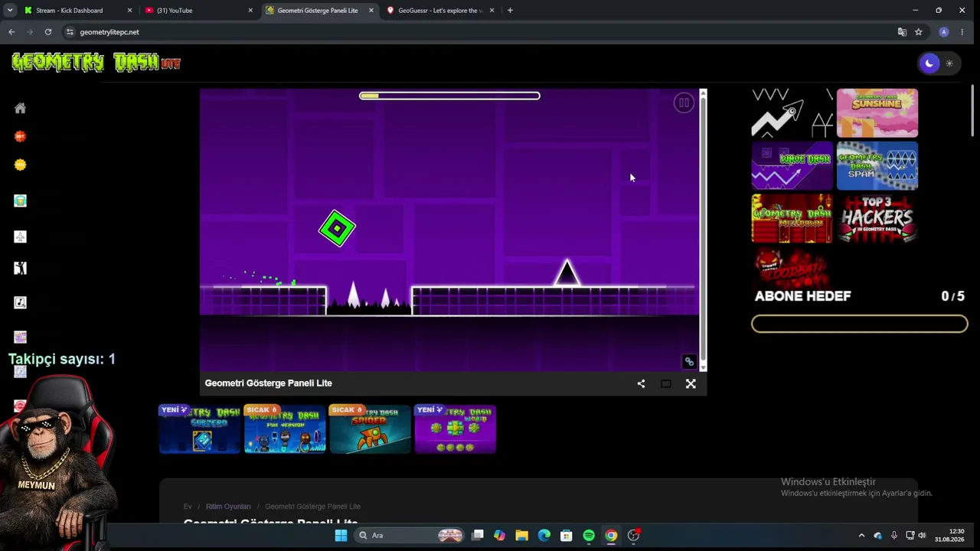Open the Geometry Dash Subzero thumbnail
Image resolution: width=980 pixels, height=551 pixels.
[x=200, y=429]
